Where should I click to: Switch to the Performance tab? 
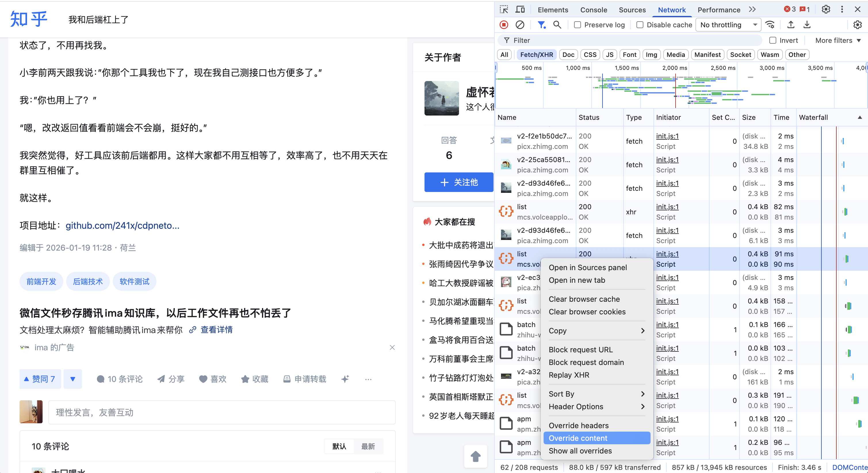pyautogui.click(x=719, y=10)
